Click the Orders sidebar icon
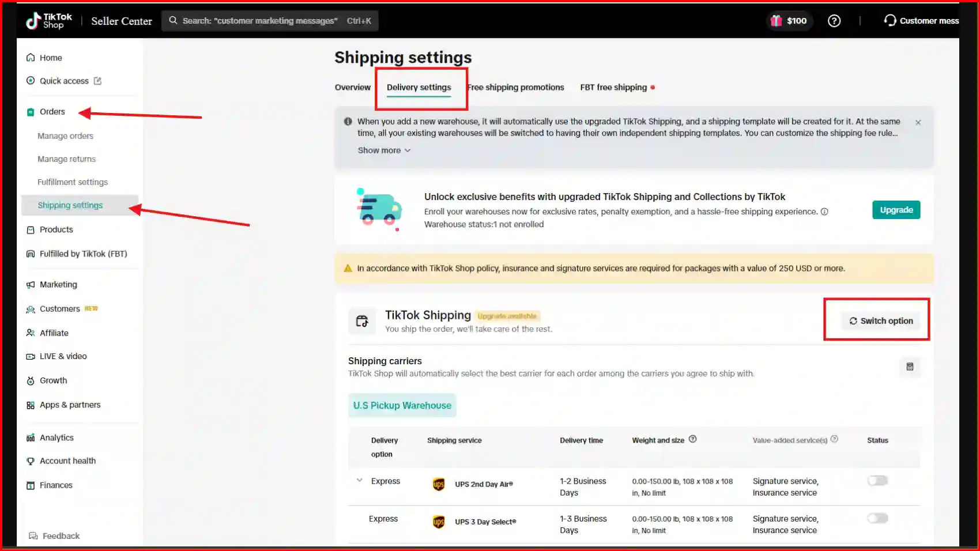 pos(31,112)
